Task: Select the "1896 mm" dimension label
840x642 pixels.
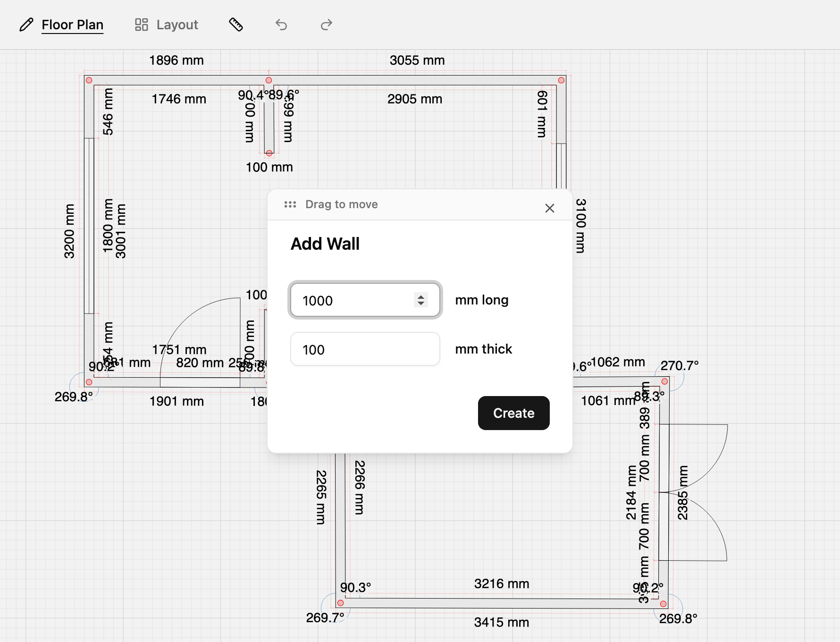Action: point(176,60)
